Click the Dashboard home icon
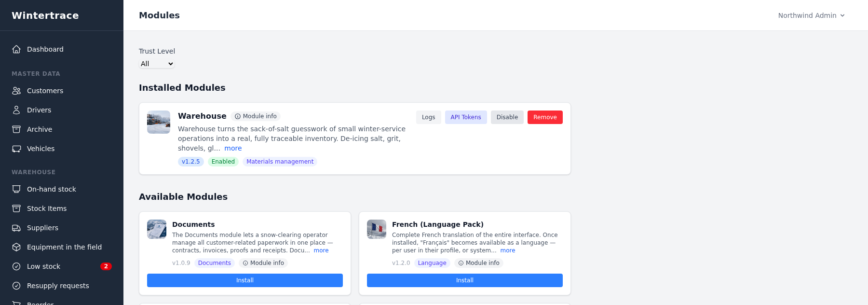 click(x=16, y=49)
